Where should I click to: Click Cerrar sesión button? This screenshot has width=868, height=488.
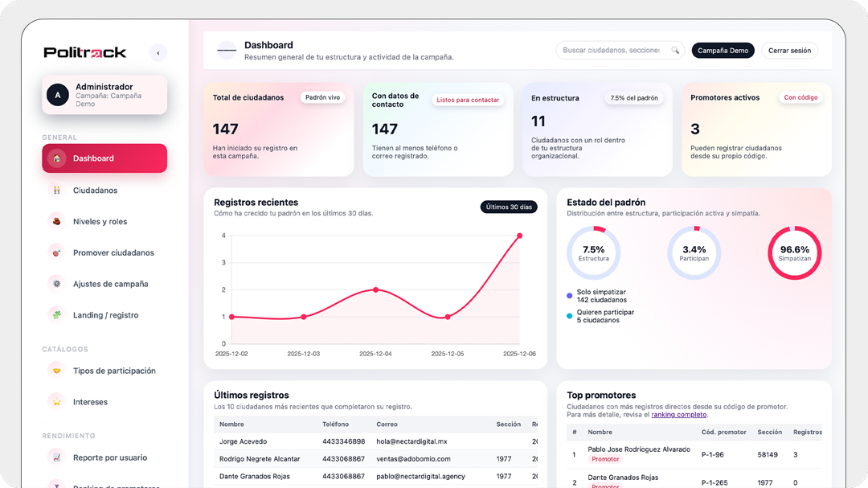pos(789,51)
